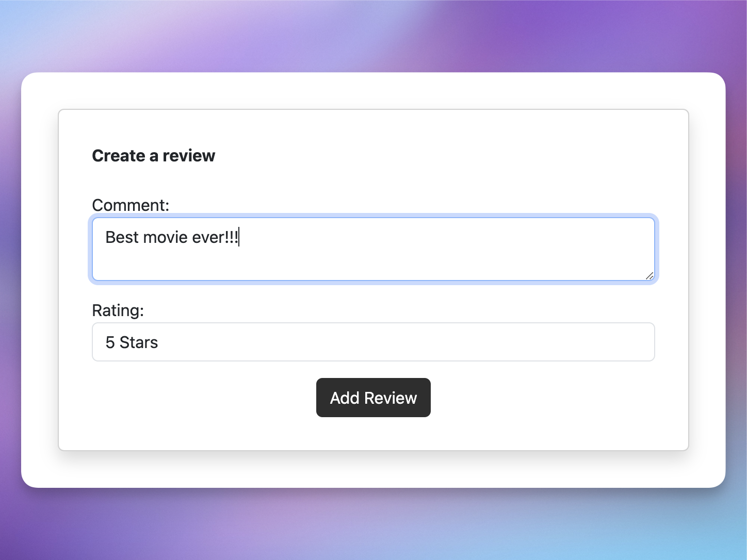Click the Add Review button
747x560 pixels.
[373, 398]
